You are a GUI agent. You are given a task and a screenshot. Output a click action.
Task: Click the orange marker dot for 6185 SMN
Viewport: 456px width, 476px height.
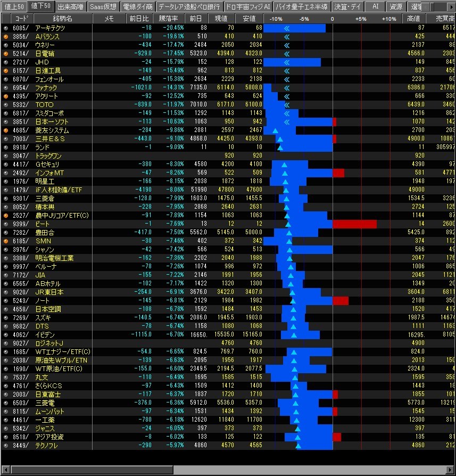click(x=6, y=241)
